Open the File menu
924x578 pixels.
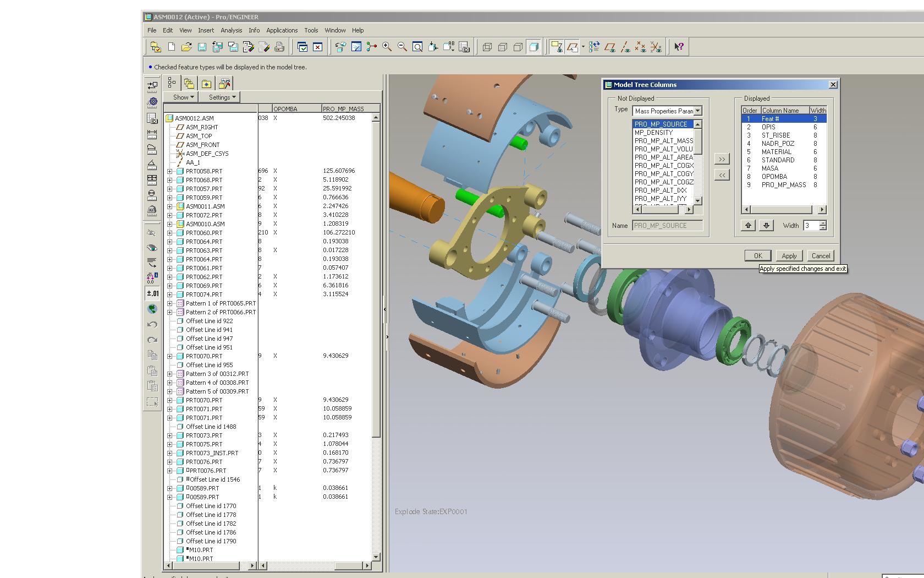point(152,30)
